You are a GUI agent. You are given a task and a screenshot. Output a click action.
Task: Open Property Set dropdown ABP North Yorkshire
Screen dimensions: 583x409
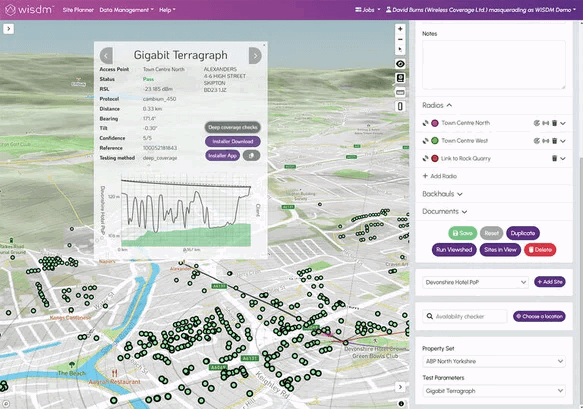click(494, 361)
